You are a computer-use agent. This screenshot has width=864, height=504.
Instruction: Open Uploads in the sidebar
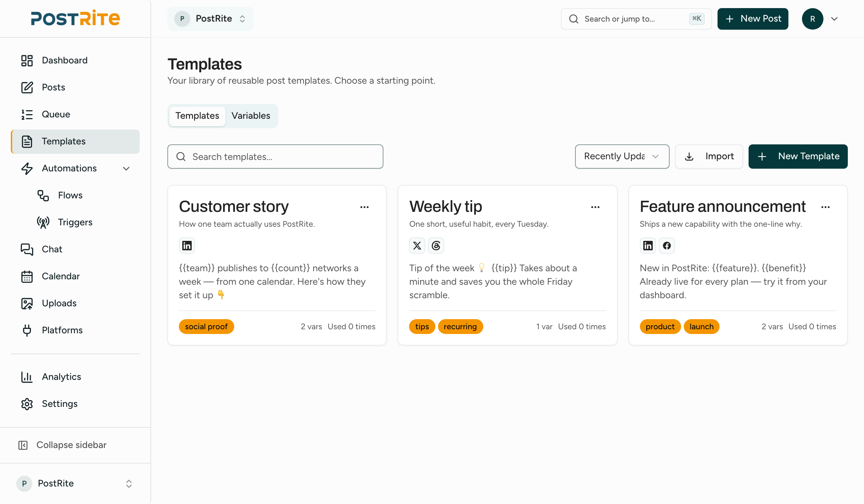click(75, 304)
